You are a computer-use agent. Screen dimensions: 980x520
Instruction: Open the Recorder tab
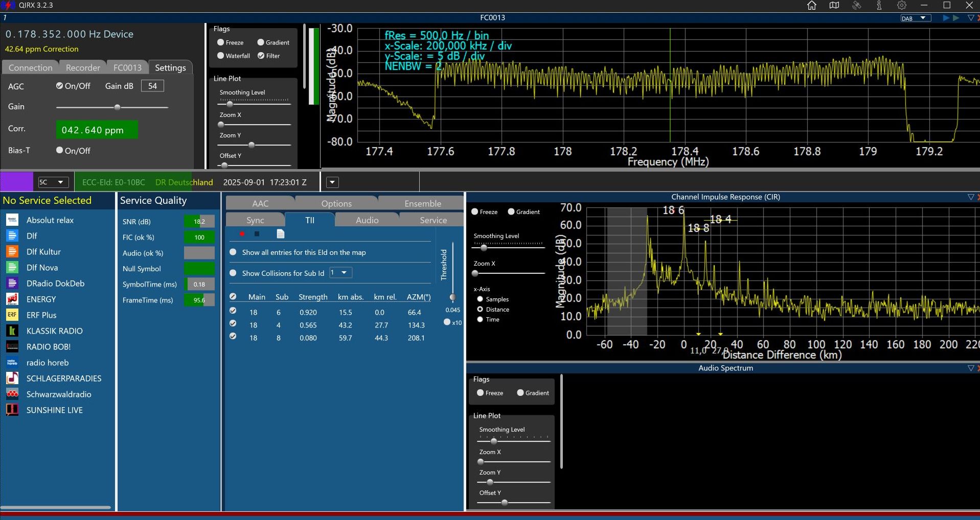[83, 67]
